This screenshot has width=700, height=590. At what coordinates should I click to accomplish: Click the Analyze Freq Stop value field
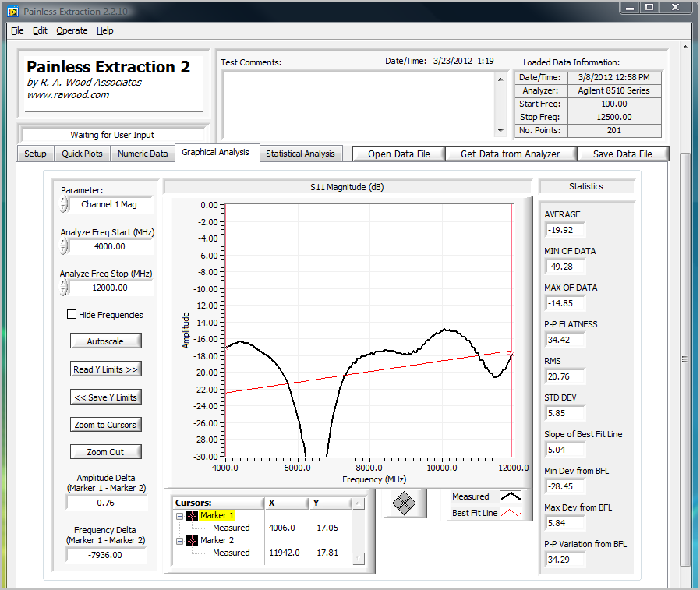click(x=110, y=288)
